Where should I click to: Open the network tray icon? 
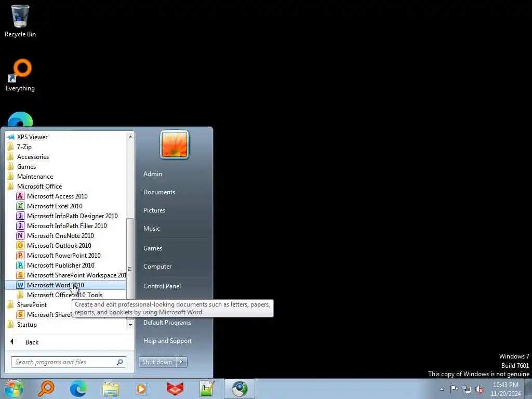pos(467,389)
